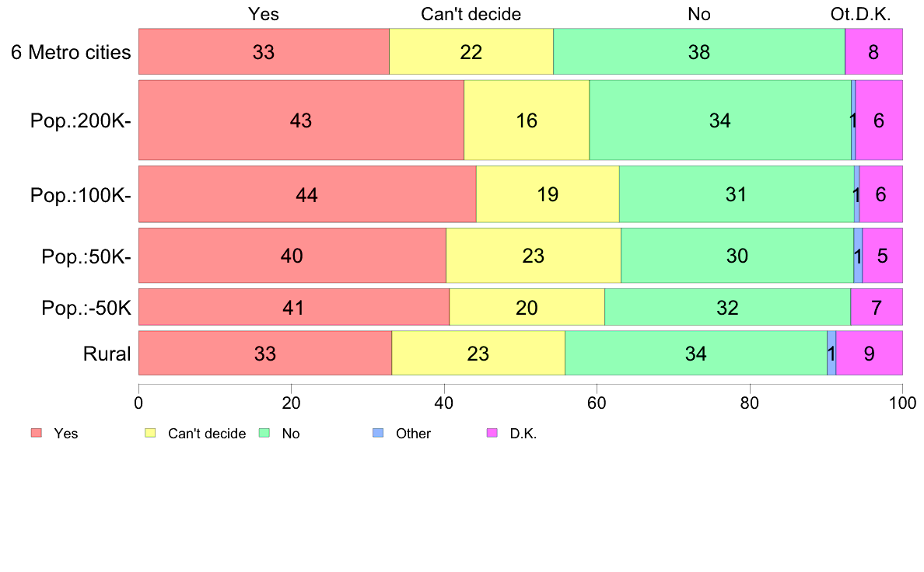924x572 pixels.
Task: Select the D.K. segment of the Rural bar
Action: tap(869, 354)
